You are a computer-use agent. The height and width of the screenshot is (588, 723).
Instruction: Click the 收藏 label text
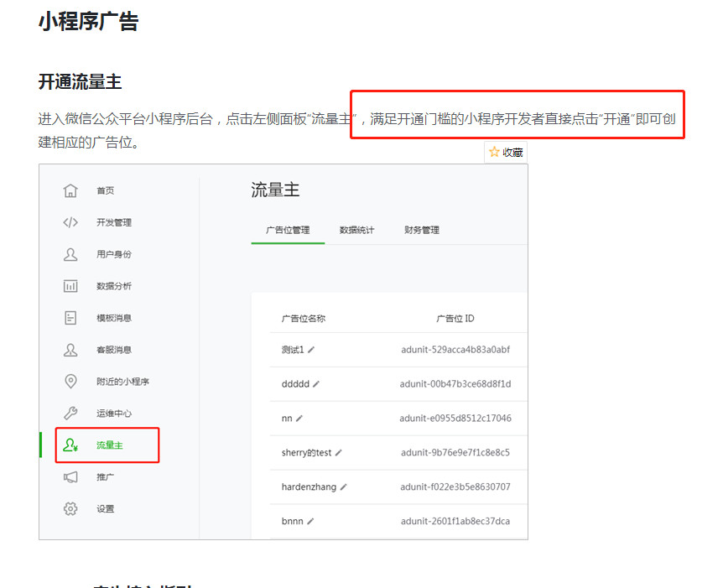pos(512,152)
